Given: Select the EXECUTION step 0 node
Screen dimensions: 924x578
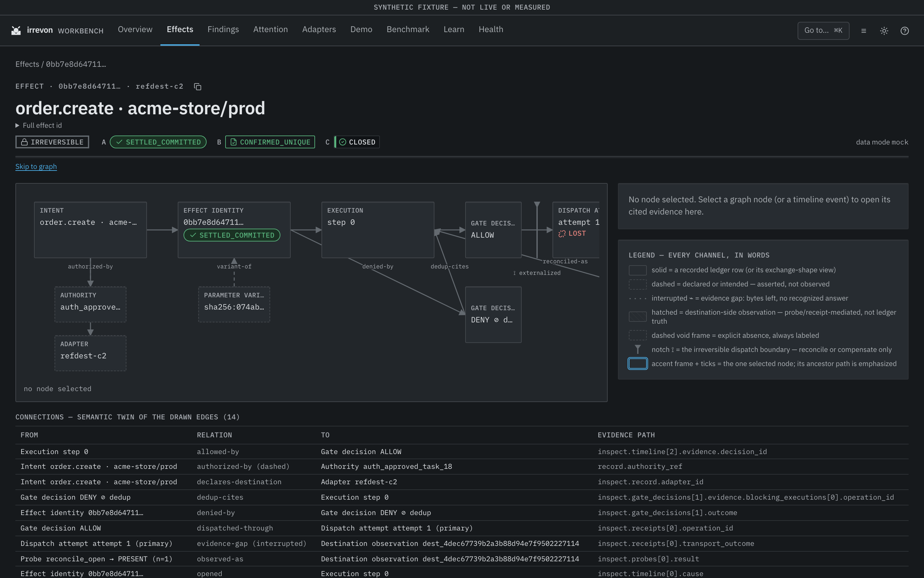Looking at the screenshot, I should point(378,230).
